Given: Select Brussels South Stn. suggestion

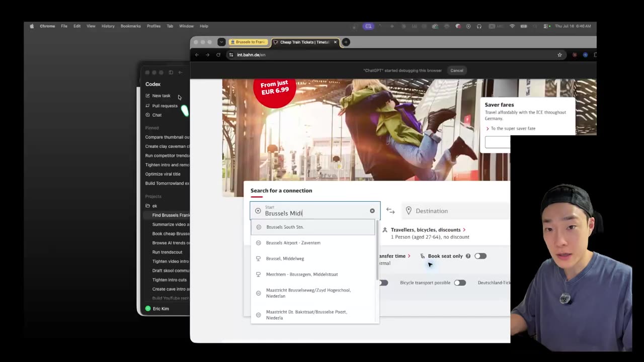Looking at the screenshot, I should point(313,227).
